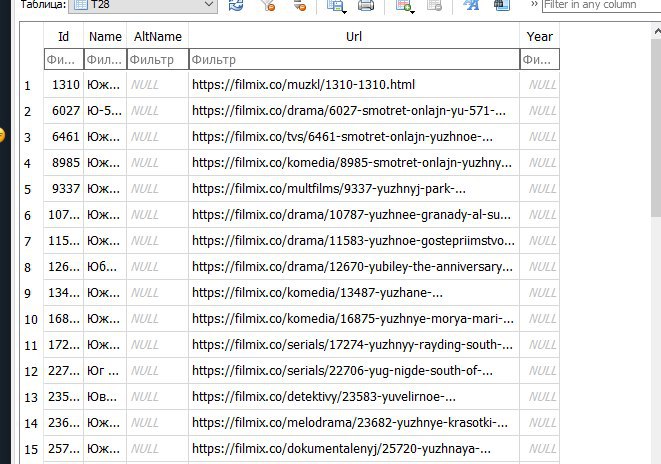Select row header number 1

tap(32, 85)
